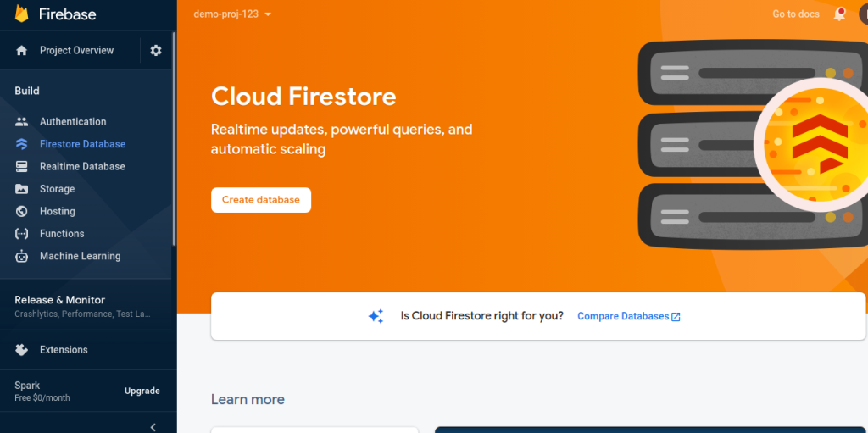This screenshot has width=868, height=433.
Task: Collapse the sidebar with the chevron
Action: [x=153, y=427]
